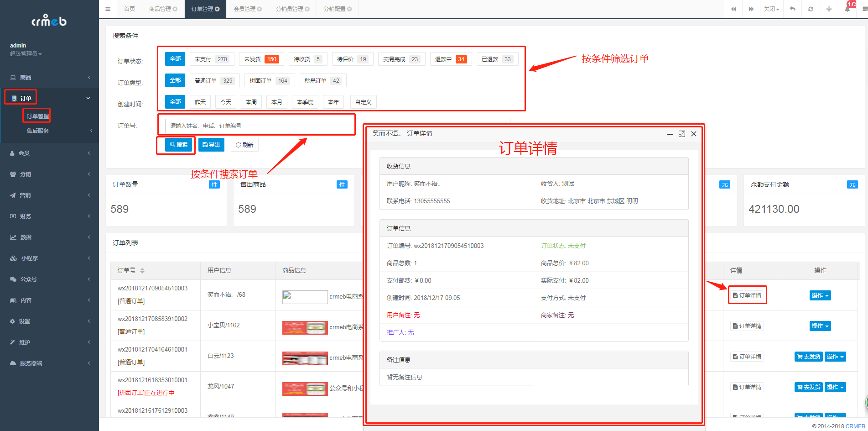Screen dimensions: 868x431
Task: Switch to the 会员管理 tab
Action: coord(244,9)
